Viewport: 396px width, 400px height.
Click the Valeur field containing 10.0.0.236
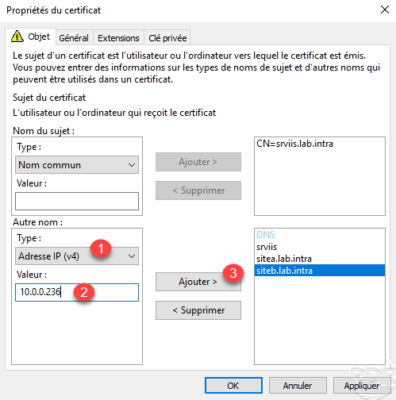pyautogui.click(x=77, y=292)
